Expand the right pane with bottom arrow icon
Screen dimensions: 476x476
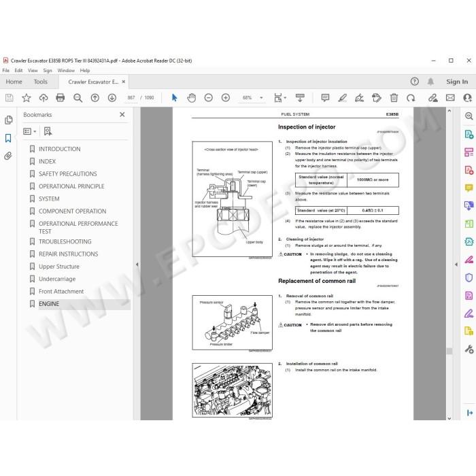(x=469, y=413)
